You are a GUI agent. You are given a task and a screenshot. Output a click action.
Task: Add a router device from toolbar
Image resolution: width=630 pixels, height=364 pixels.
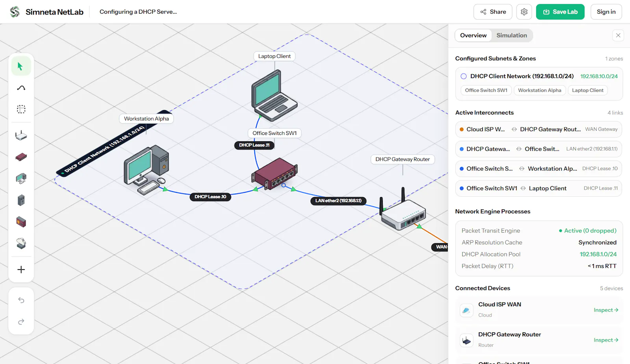21,136
